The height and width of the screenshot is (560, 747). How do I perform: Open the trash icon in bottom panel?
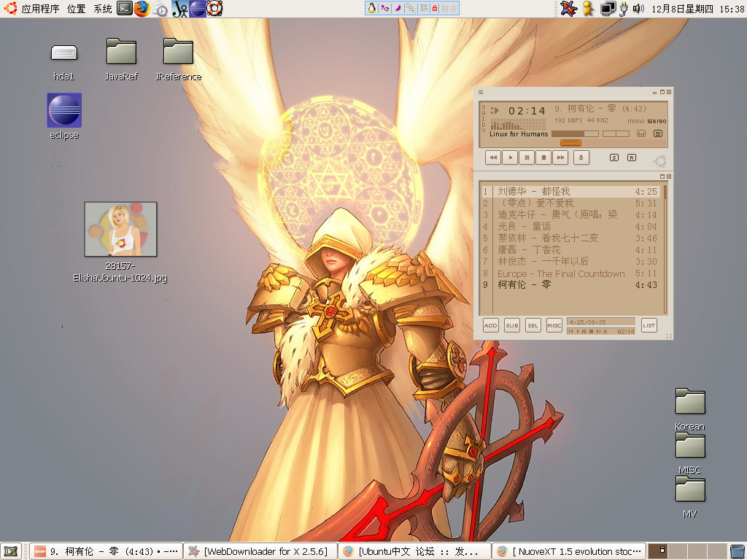coord(737,551)
